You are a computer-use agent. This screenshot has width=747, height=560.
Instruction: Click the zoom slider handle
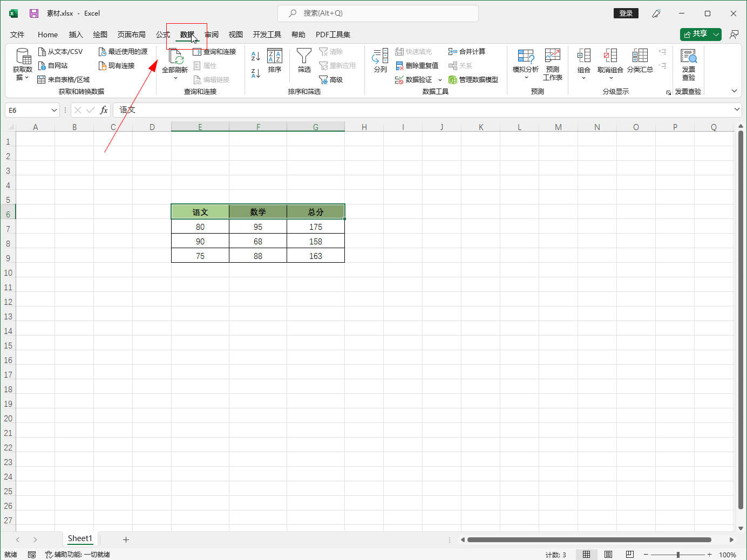click(x=678, y=555)
